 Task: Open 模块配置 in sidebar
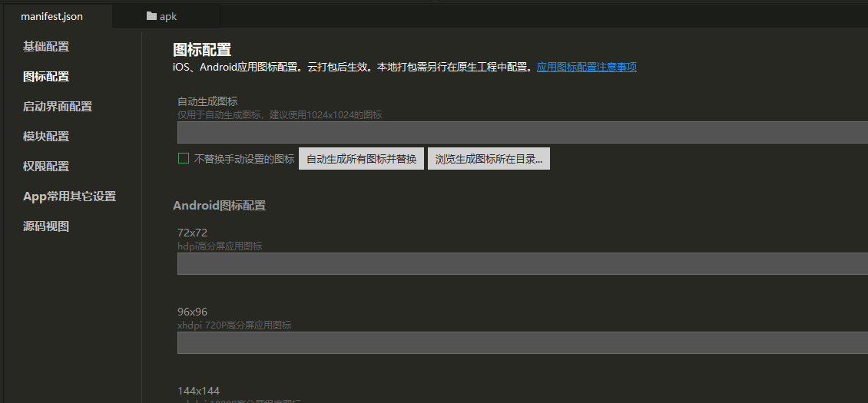pos(46,136)
